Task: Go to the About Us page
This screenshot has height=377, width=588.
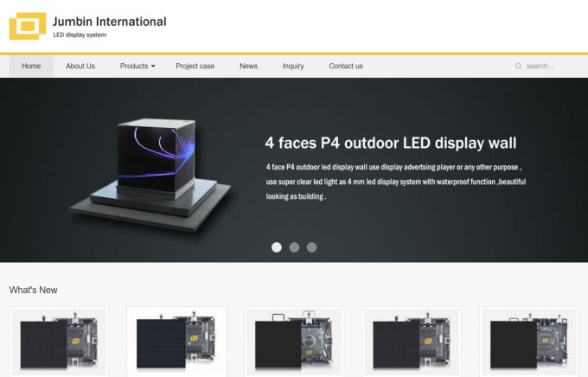Action: (80, 67)
